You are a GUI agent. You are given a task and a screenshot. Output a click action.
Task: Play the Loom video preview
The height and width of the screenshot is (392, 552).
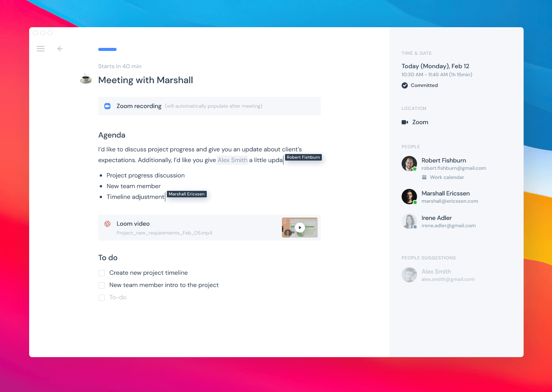coord(300,227)
